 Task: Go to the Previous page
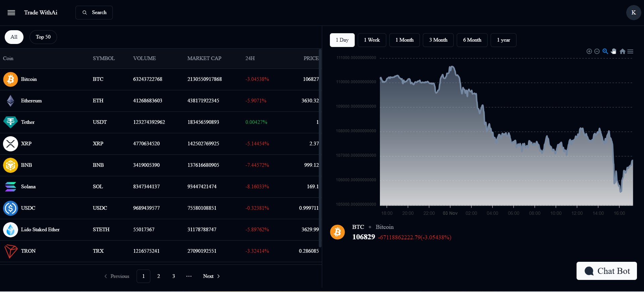pyautogui.click(x=117, y=276)
